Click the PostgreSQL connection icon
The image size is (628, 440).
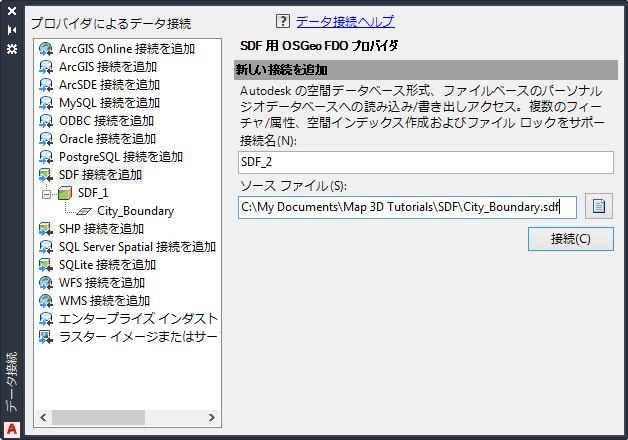[46, 157]
